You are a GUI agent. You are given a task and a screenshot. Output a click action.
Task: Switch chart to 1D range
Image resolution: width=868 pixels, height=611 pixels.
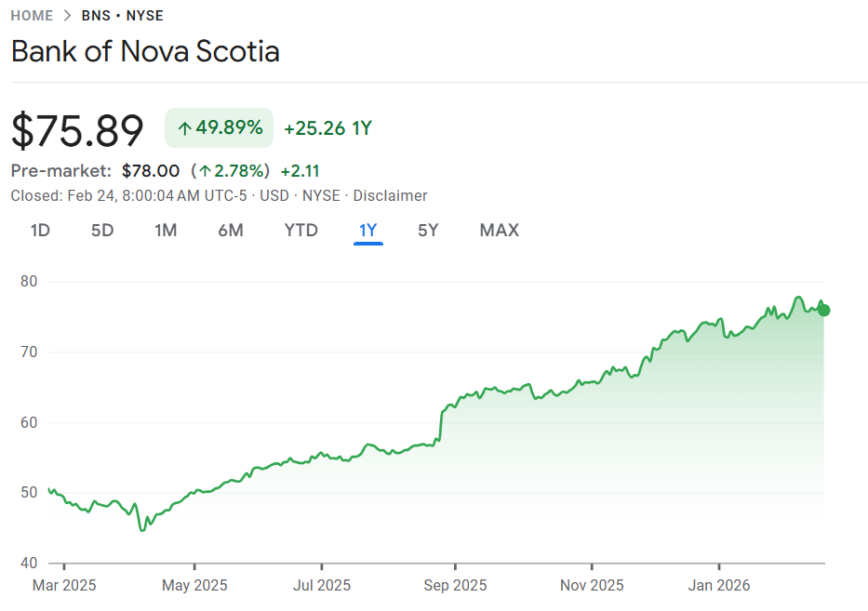(x=40, y=231)
